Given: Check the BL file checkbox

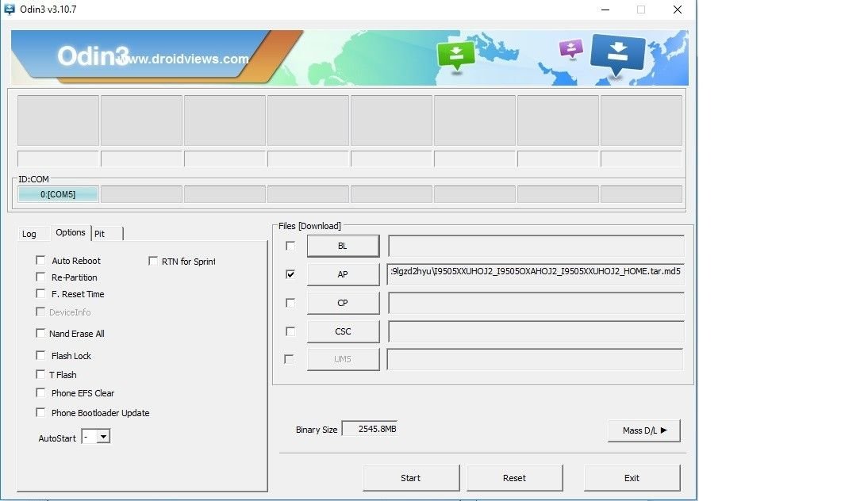Looking at the screenshot, I should click(290, 246).
